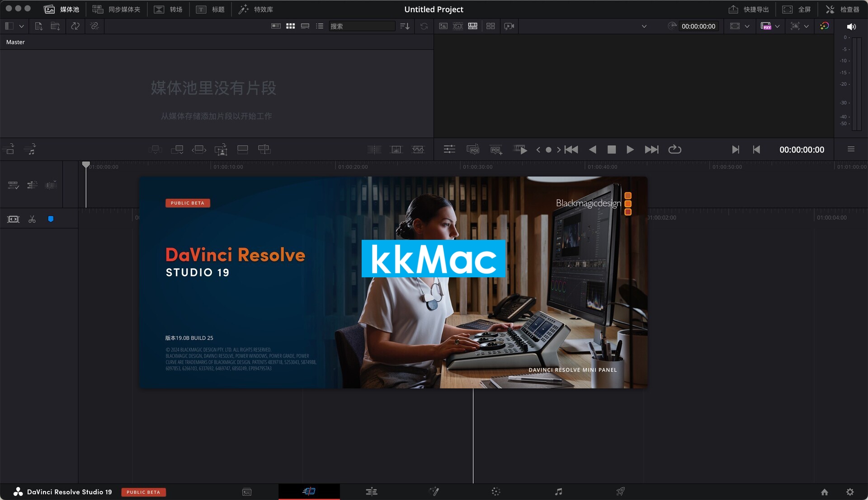Click the Smart Insert edit icon

(x=156, y=150)
